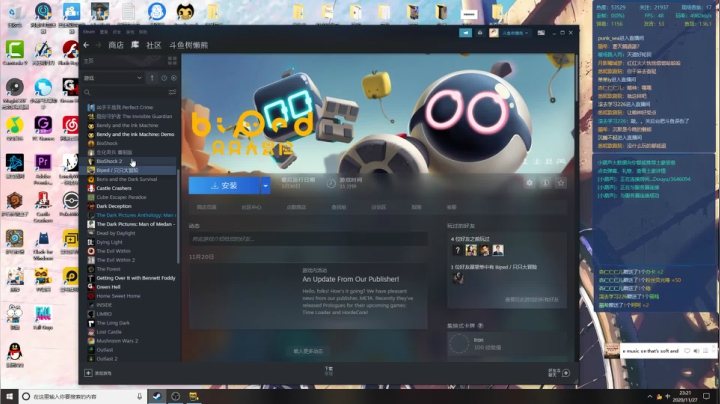Open the wishlisting friend's avatar
This screenshot has width=720, height=404.
point(458,278)
